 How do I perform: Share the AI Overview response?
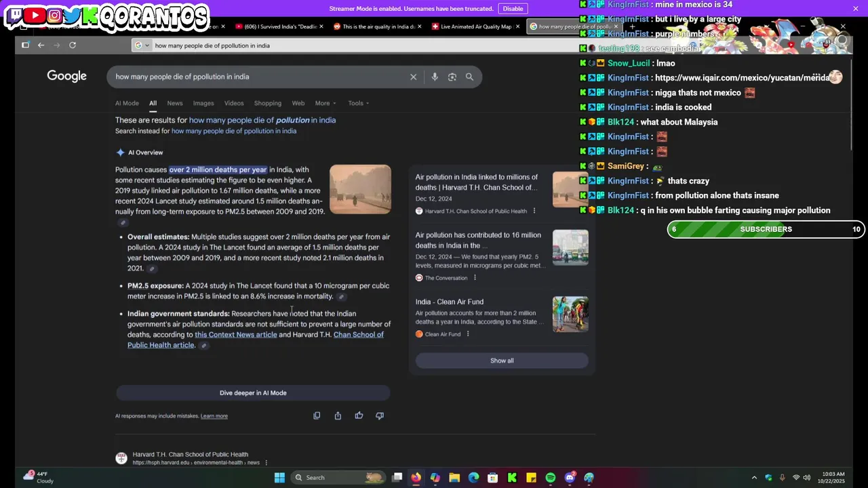(x=338, y=415)
